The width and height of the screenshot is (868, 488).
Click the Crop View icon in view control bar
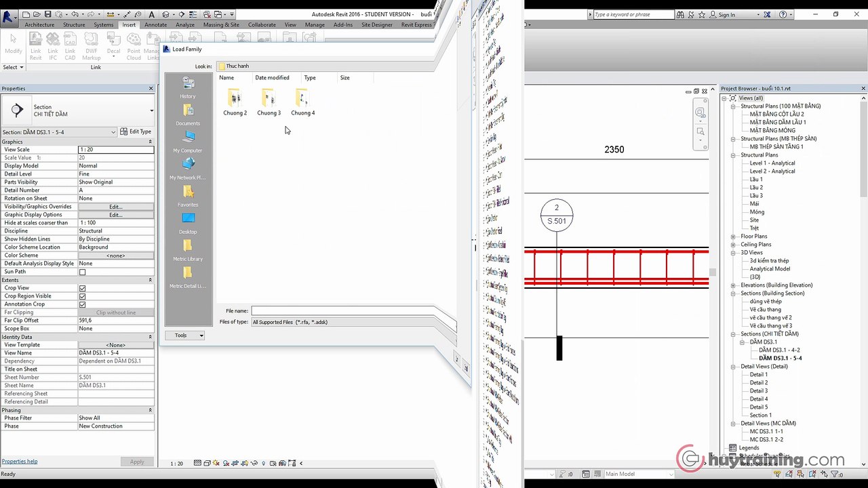[x=235, y=463]
